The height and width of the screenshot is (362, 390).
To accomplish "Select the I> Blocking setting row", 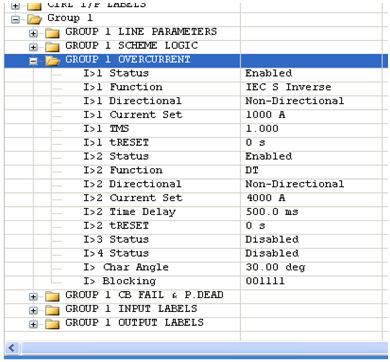I will tap(196, 281).
